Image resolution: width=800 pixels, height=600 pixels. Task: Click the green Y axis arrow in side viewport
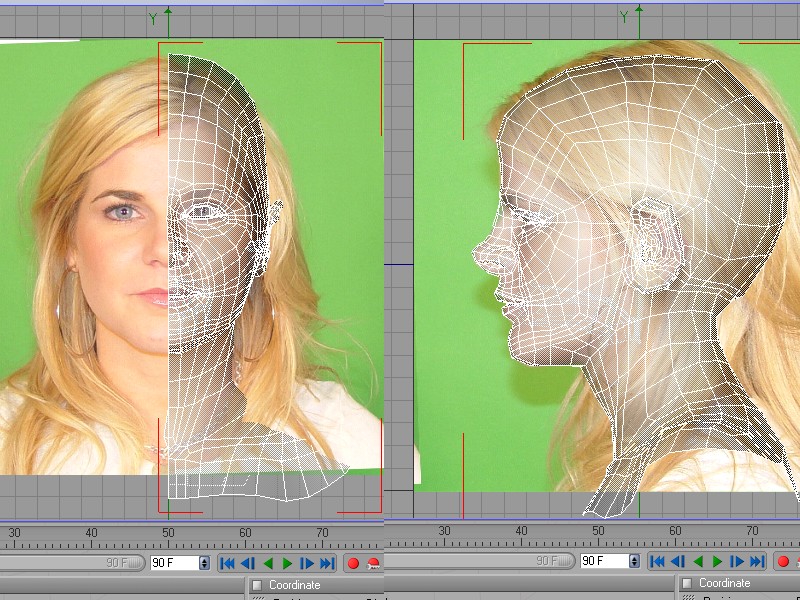[639, 21]
